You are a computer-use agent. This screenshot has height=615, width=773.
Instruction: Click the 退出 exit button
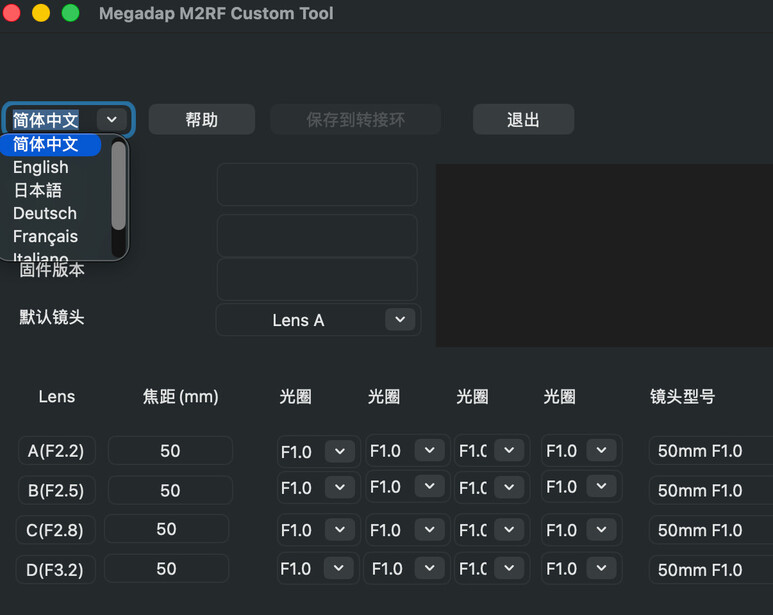click(x=523, y=120)
